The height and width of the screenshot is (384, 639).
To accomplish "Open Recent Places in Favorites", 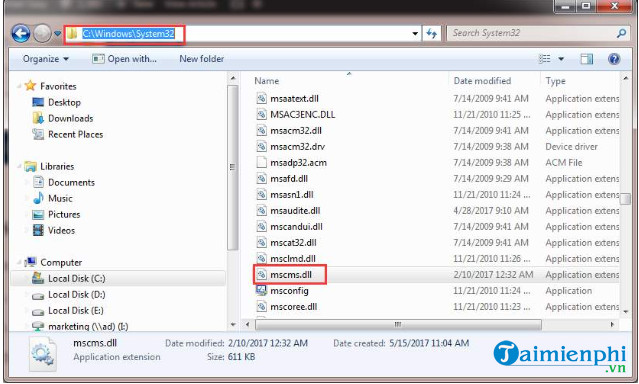I will [x=75, y=135].
